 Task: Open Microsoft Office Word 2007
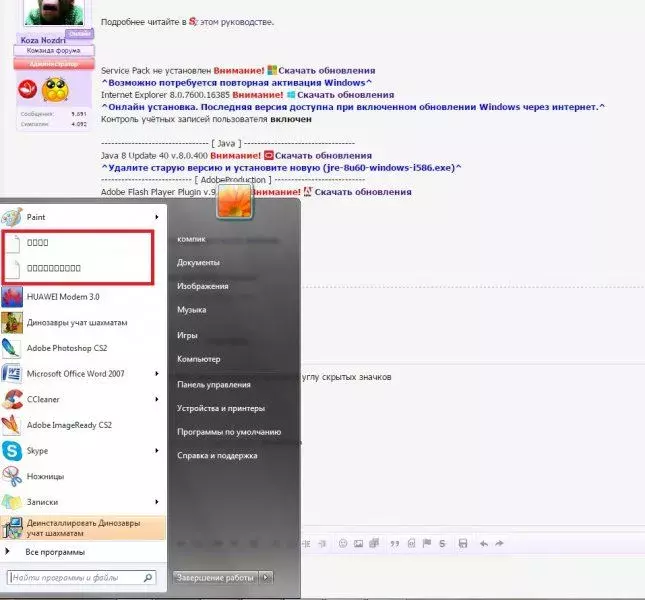pos(82,374)
